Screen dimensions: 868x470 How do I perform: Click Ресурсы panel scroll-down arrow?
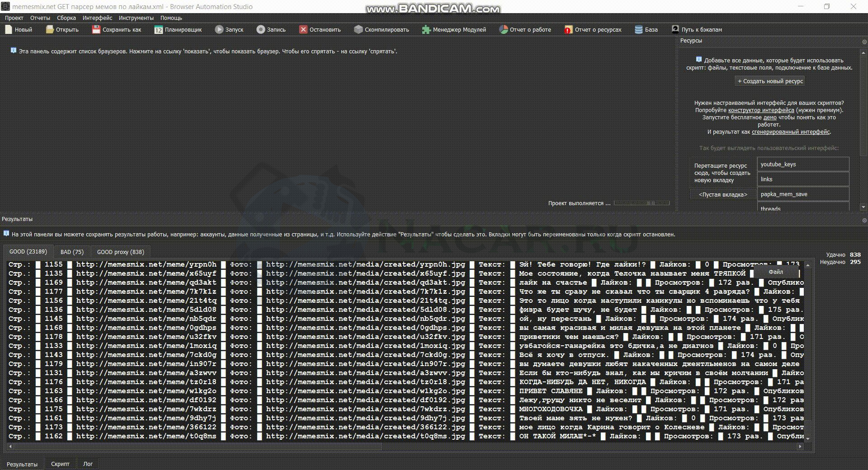(x=864, y=207)
